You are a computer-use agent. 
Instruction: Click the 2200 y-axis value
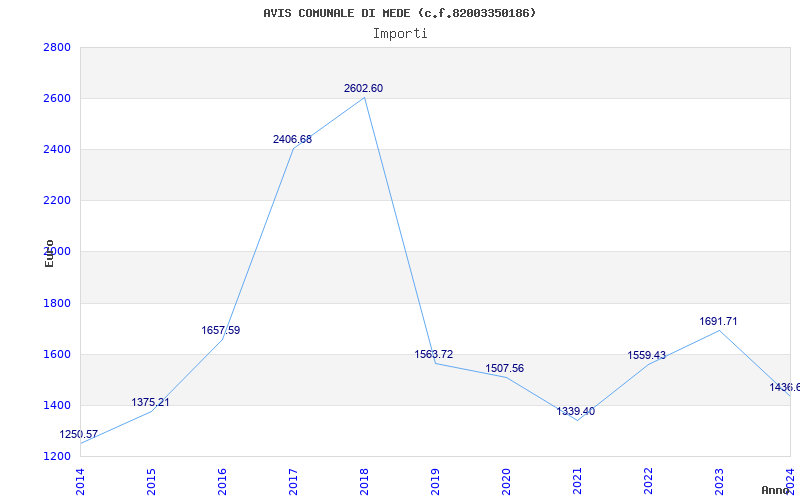(57, 201)
